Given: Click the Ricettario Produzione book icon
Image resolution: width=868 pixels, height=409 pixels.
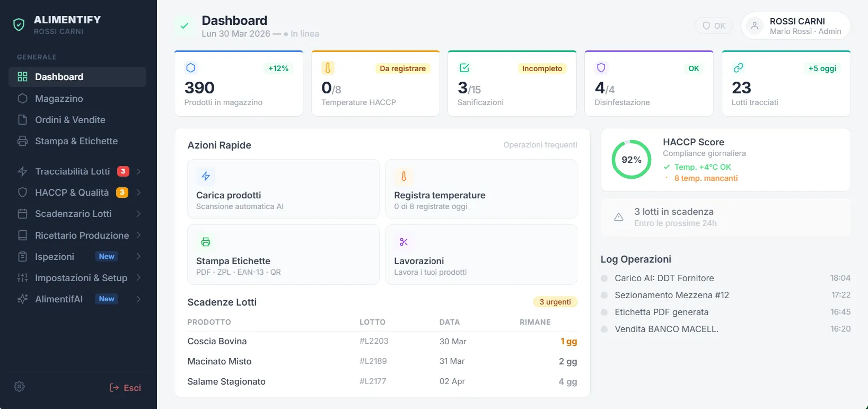Looking at the screenshot, I should (22, 235).
